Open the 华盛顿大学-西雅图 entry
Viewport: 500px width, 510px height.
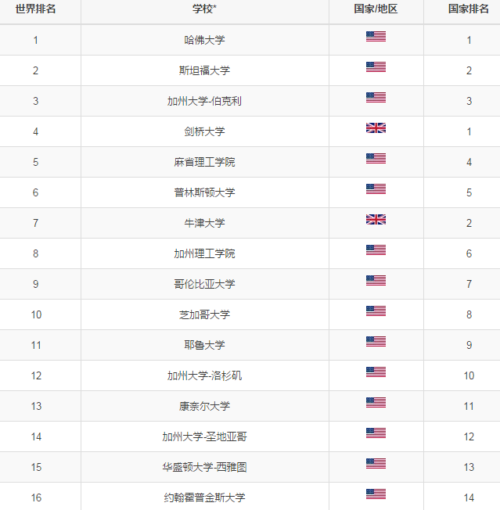point(204,467)
